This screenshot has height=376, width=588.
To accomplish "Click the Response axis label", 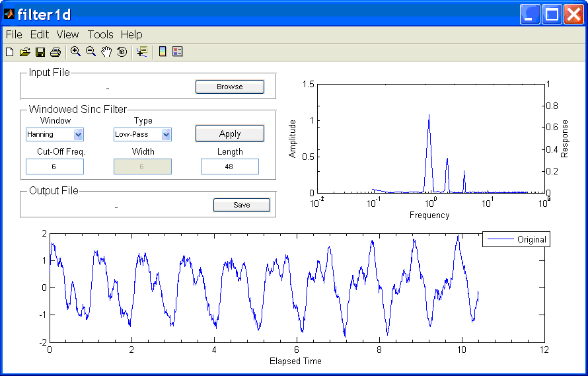I will coord(564,139).
